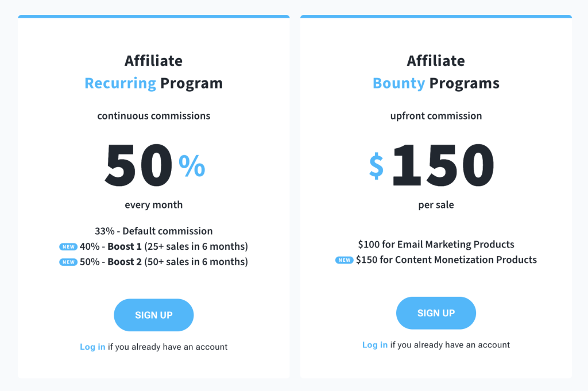Click the blue Recurring word
Viewport: 588px width, 391px height.
click(x=121, y=83)
